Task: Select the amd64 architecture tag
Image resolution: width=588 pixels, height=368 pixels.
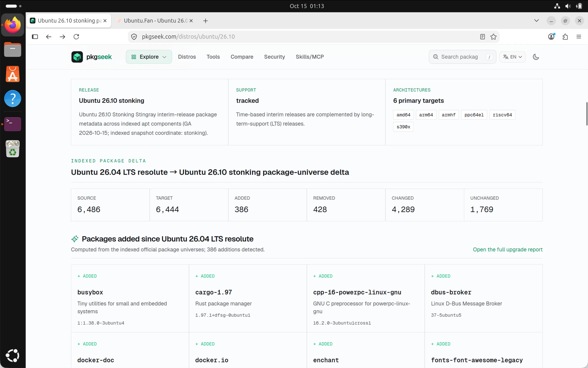Action: (403, 115)
